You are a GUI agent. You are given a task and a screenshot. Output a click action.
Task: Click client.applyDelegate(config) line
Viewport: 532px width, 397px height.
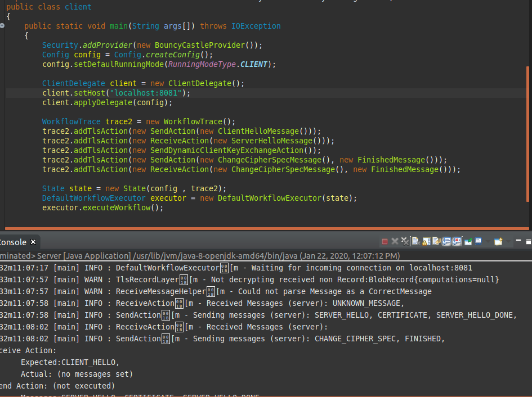(107, 102)
